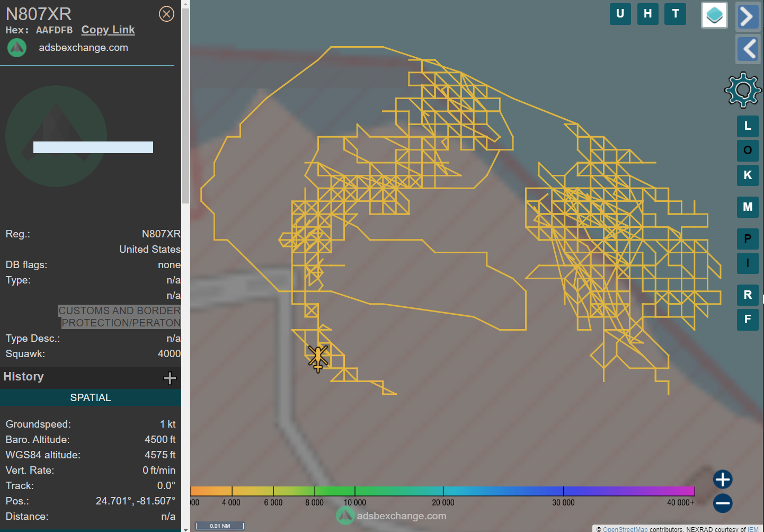Click the United States country text
The image size is (764, 532).
click(x=150, y=249)
